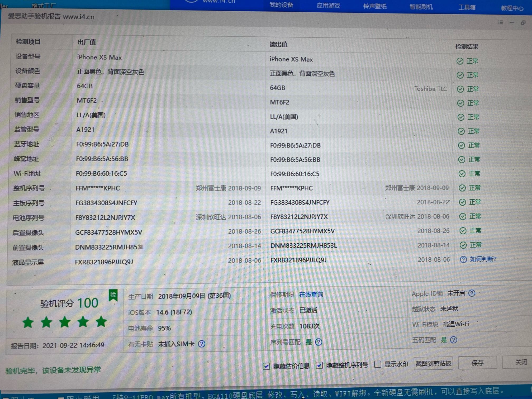Viewport: 532px width, 399px height.
Task: Go to 智能刷机 tab
Action: coord(421,7)
